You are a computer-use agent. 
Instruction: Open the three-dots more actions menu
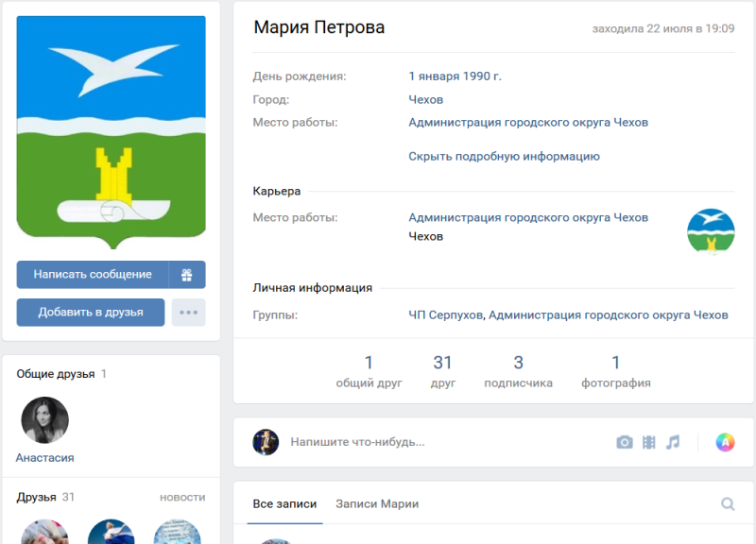click(x=188, y=313)
